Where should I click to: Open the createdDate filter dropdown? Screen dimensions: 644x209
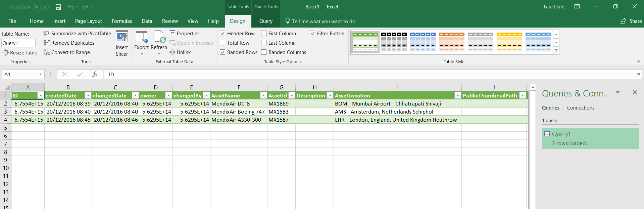point(88,95)
